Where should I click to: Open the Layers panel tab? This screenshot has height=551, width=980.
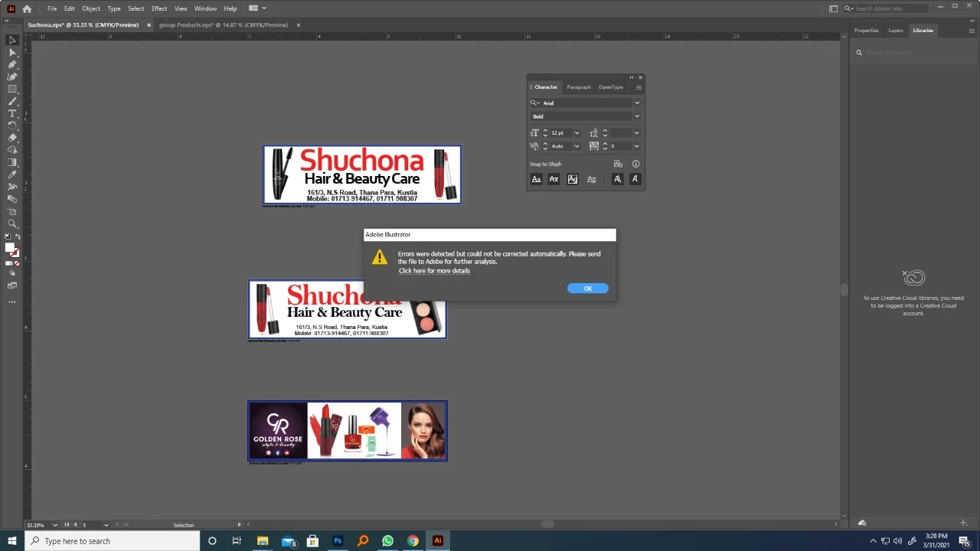[x=896, y=31]
